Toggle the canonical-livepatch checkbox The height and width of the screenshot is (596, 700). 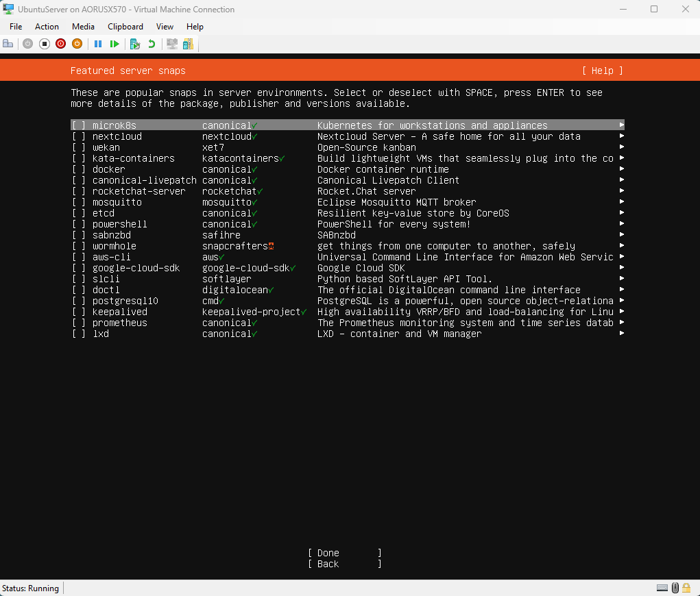tap(79, 180)
